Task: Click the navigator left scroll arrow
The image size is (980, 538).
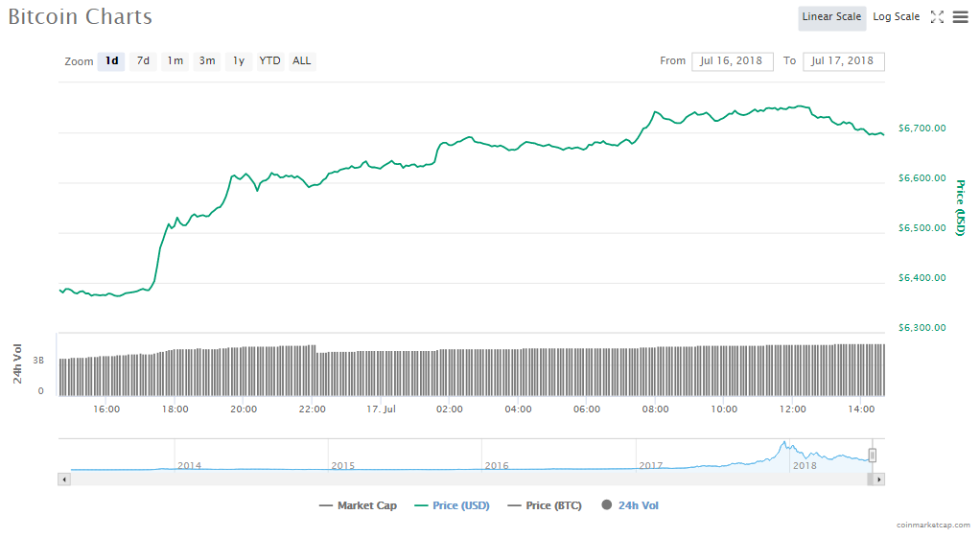Action: [64, 478]
